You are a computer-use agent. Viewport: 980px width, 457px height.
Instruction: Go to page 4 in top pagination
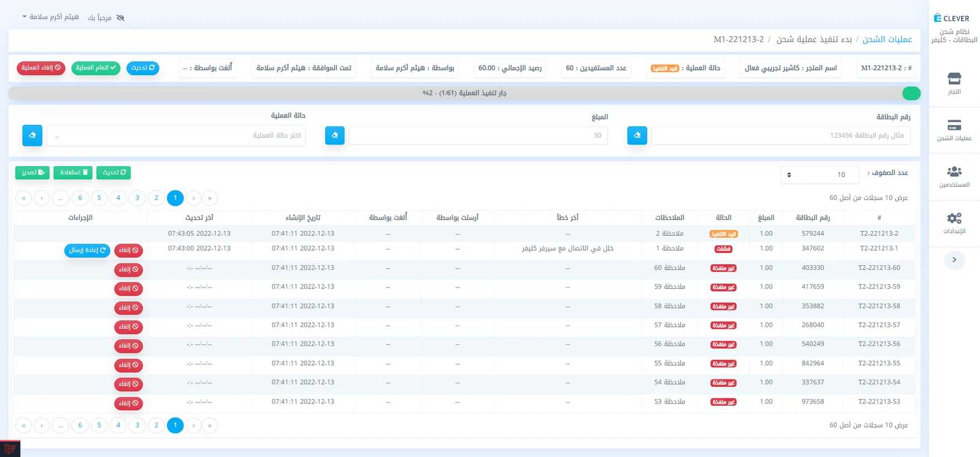click(118, 198)
